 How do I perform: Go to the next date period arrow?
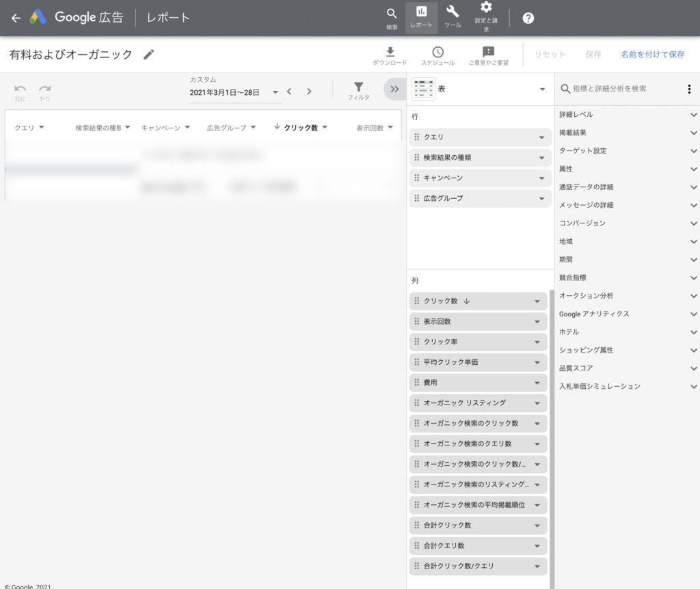point(309,92)
